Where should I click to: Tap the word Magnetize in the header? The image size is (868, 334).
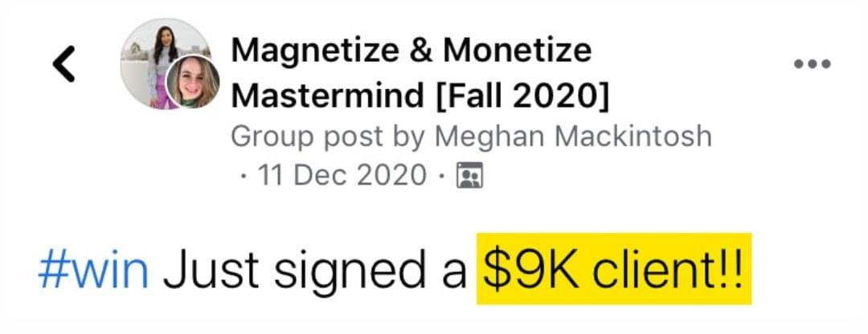(314, 52)
